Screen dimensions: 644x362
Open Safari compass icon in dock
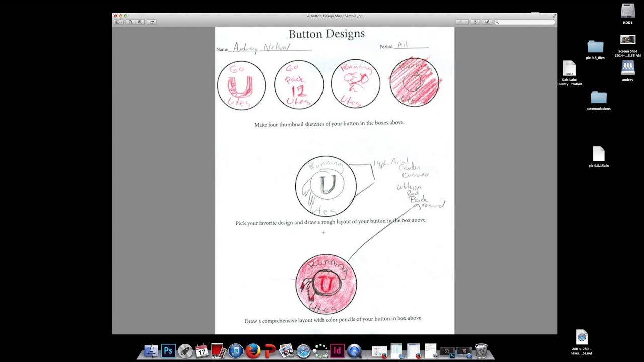point(303,351)
